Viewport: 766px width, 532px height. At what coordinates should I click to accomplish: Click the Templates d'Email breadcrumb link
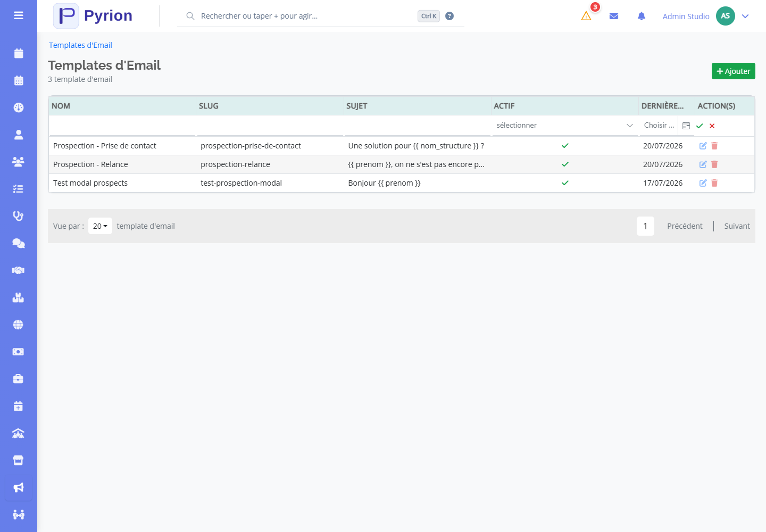click(x=80, y=45)
